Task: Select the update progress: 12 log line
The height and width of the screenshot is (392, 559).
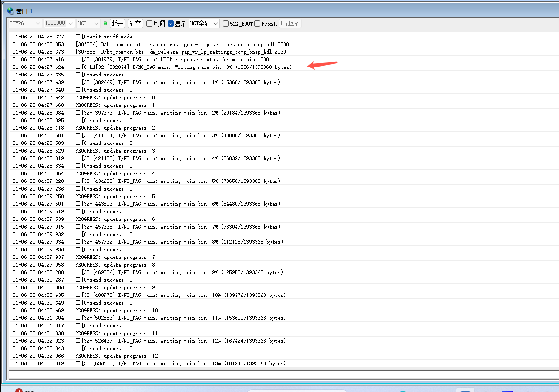Action: pos(116,356)
